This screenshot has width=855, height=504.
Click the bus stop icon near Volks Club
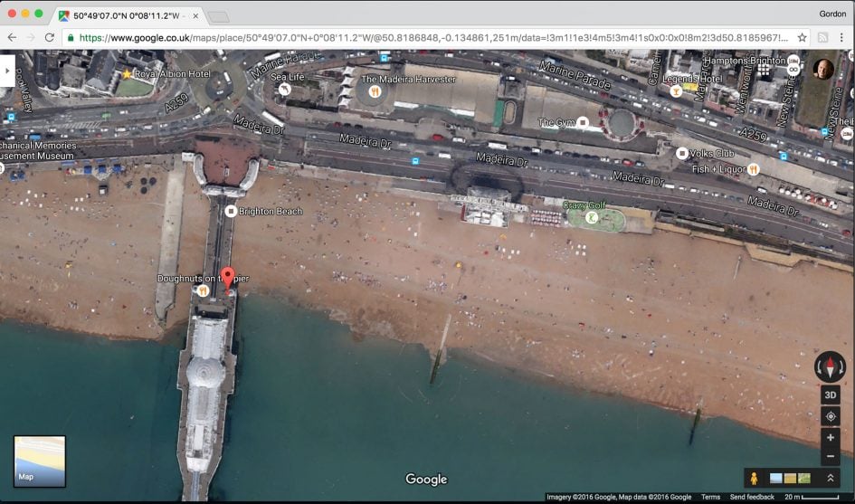pyautogui.click(x=784, y=157)
